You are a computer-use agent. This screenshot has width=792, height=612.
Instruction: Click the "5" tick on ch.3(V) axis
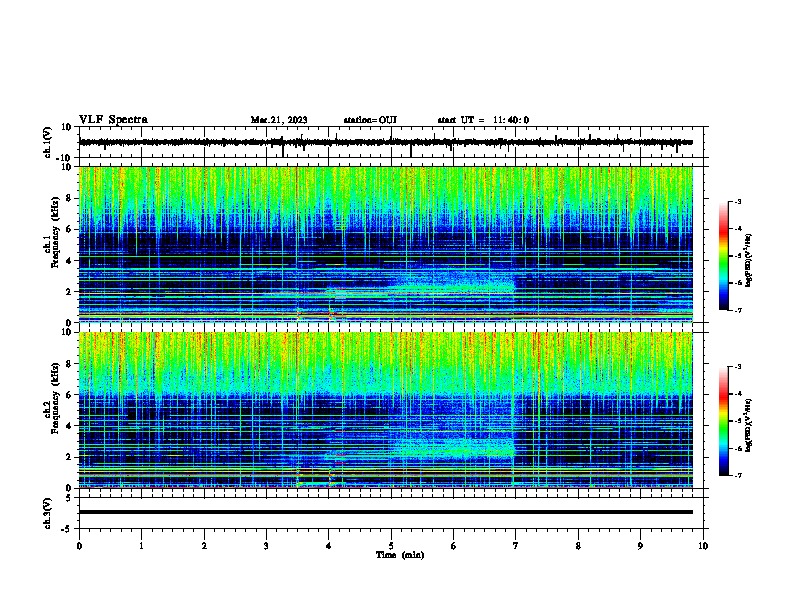(x=70, y=498)
